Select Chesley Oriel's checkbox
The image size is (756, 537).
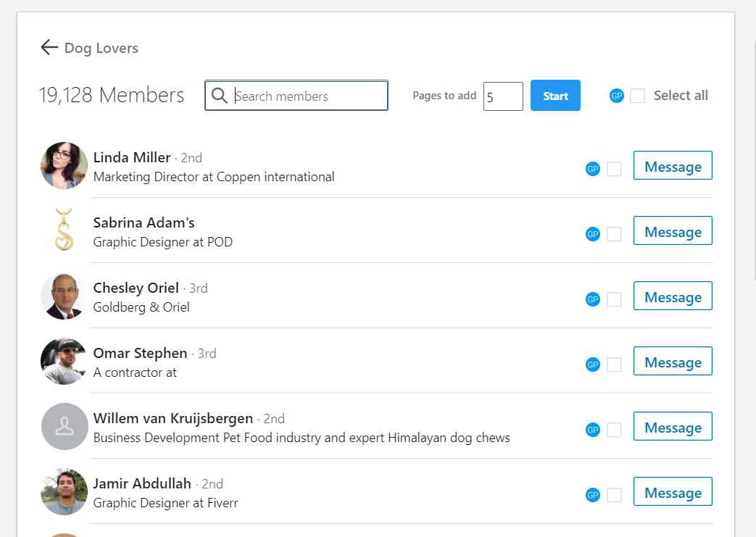coord(614,299)
